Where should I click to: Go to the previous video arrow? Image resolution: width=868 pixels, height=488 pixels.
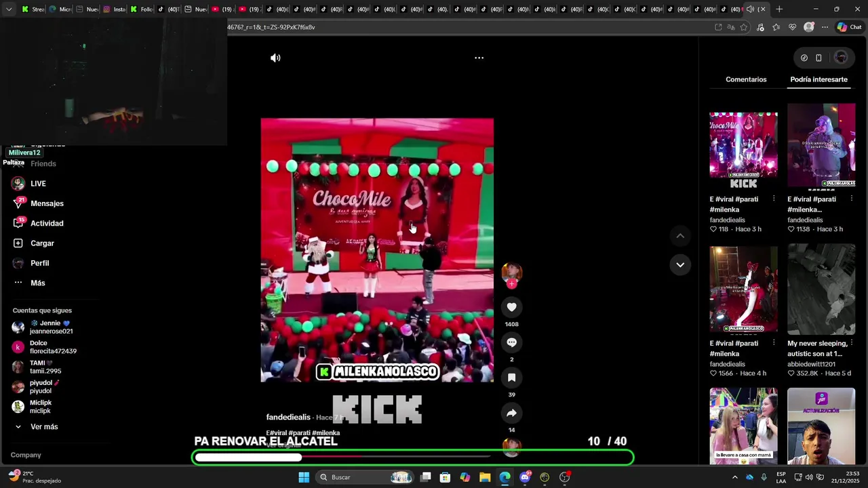pos(680,236)
